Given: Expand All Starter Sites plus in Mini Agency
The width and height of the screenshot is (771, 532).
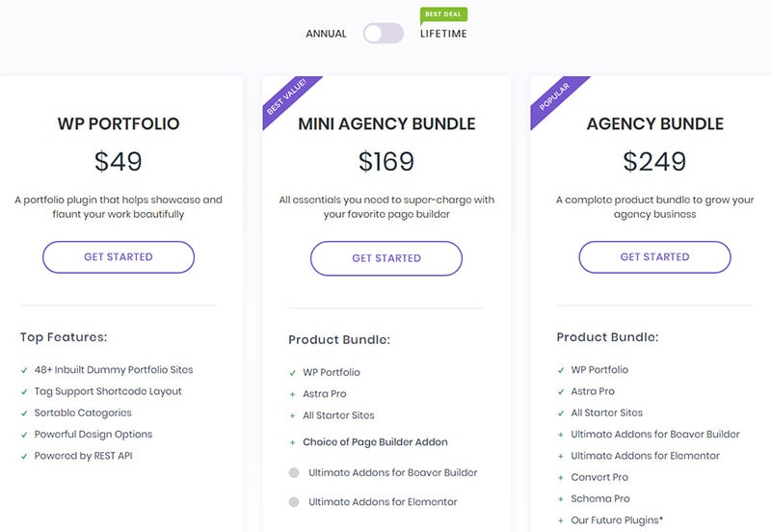Looking at the screenshot, I should (292, 415).
